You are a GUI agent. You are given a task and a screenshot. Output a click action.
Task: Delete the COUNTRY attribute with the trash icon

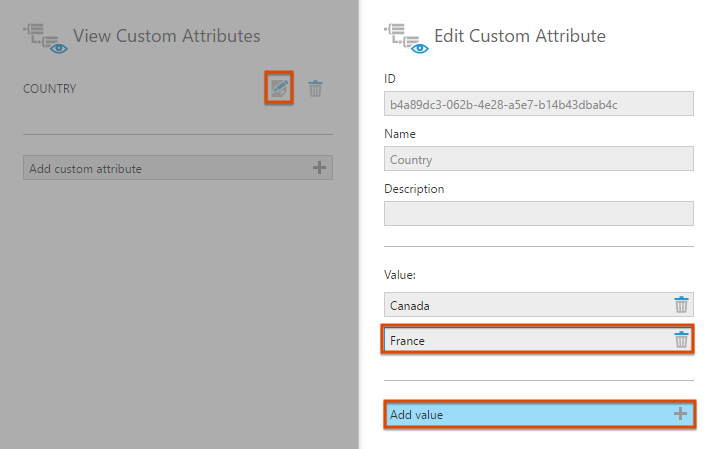pyautogui.click(x=315, y=88)
